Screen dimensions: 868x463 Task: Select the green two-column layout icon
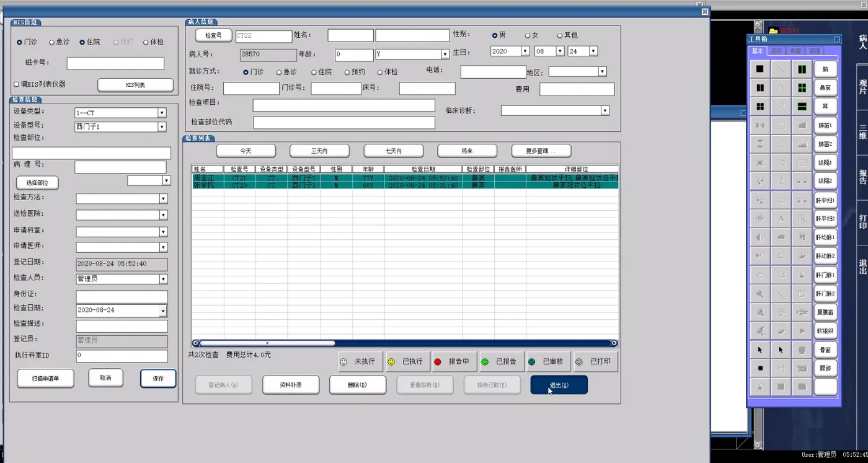[x=802, y=69]
